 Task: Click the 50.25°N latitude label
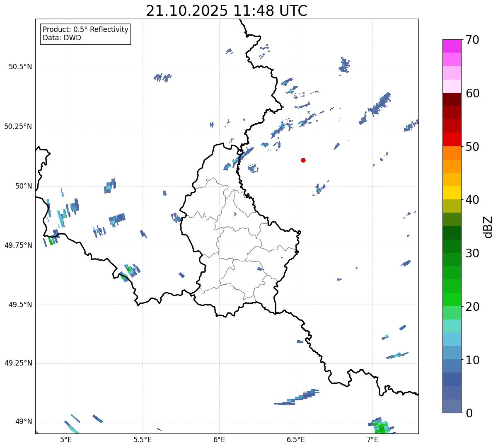pos(18,126)
